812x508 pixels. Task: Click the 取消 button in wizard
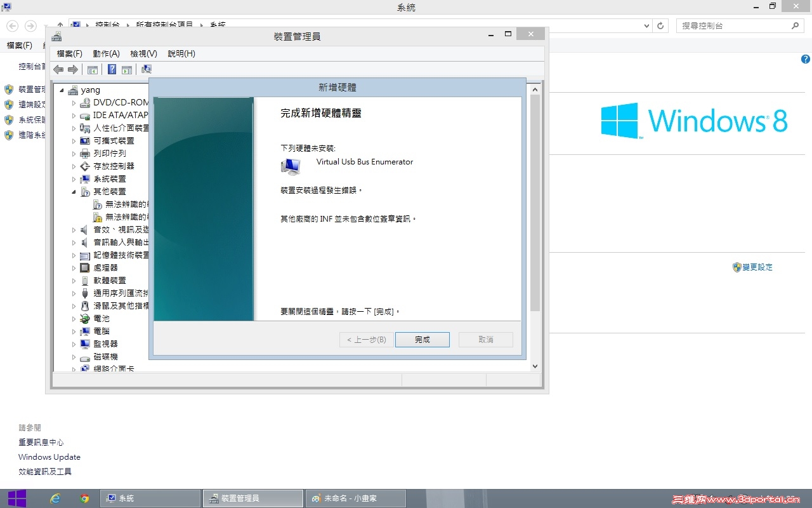[486, 340]
